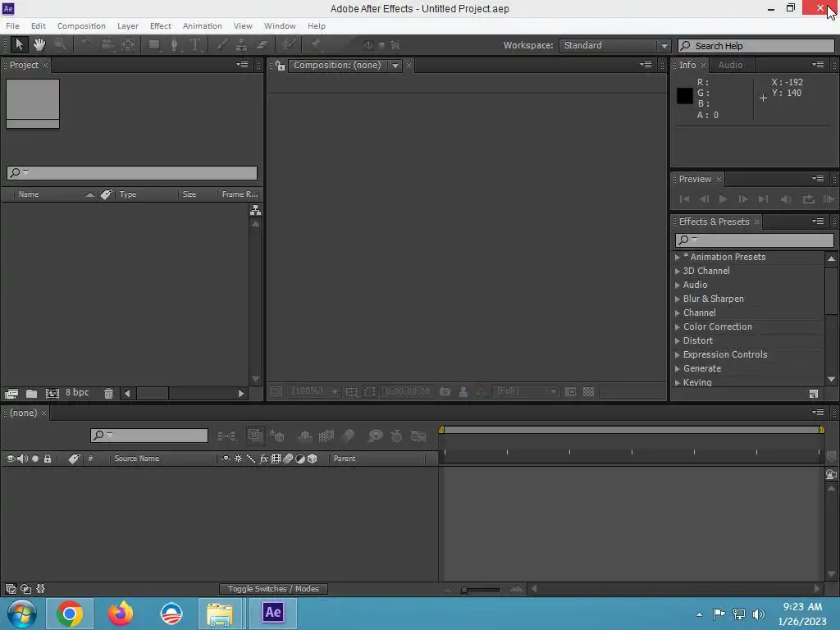Image resolution: width=840 pixels, height=630 pixels.
Task: Click the 8 bpc color depth button
Action: 77,393
